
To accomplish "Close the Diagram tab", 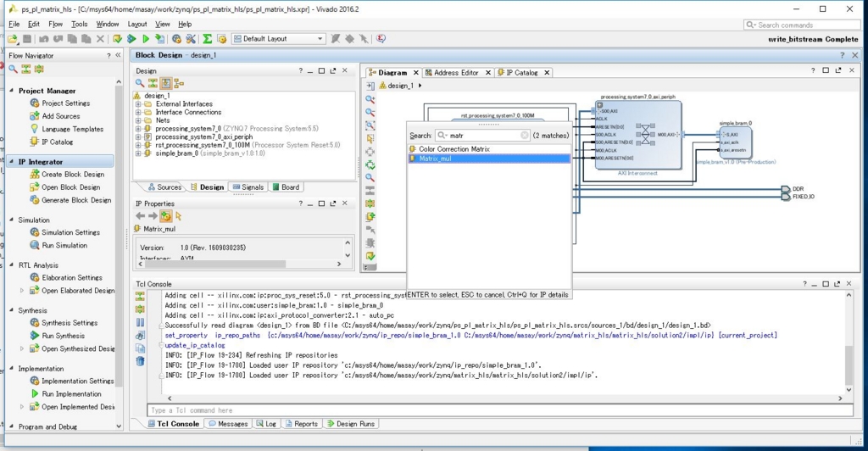I will pyautogui.click(x=416, y=73).
